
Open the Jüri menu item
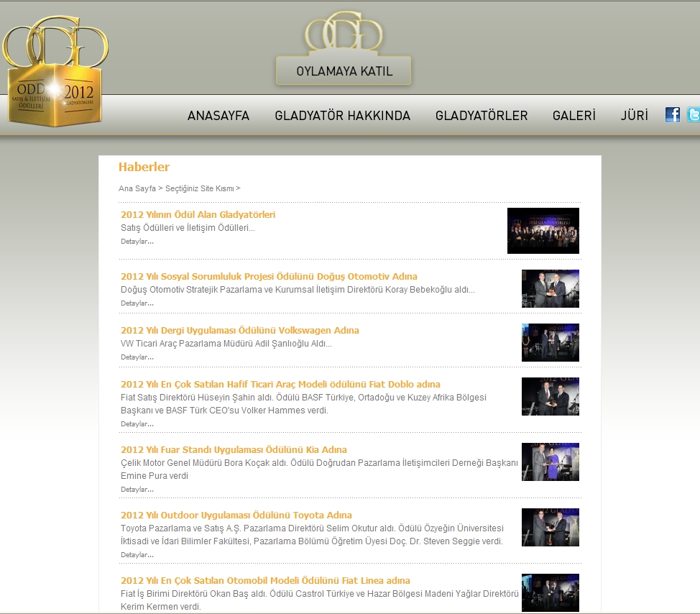[x=635, y=116]
